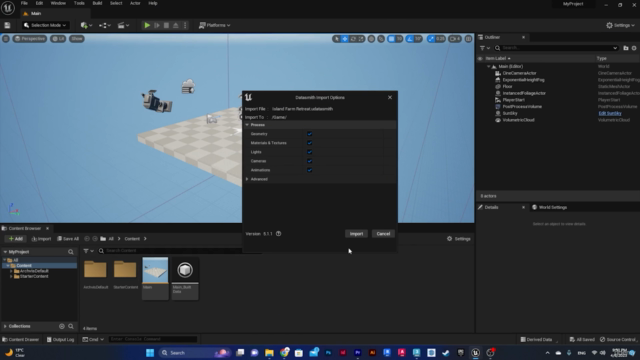Click the skip frame button beside Play
This screenshot has height=360, width=640.
157,25
